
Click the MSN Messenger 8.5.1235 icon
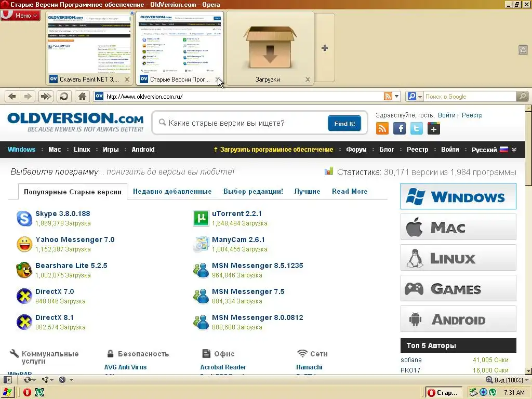tap(201, 270)
